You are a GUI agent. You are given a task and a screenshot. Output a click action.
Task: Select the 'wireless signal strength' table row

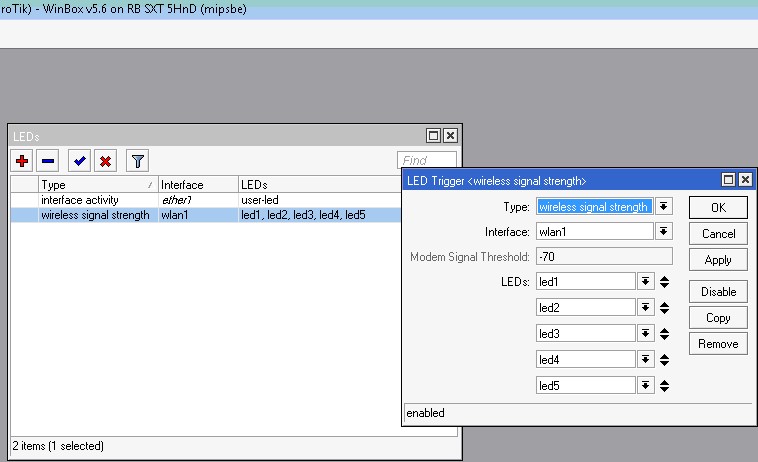pos(206,215)
